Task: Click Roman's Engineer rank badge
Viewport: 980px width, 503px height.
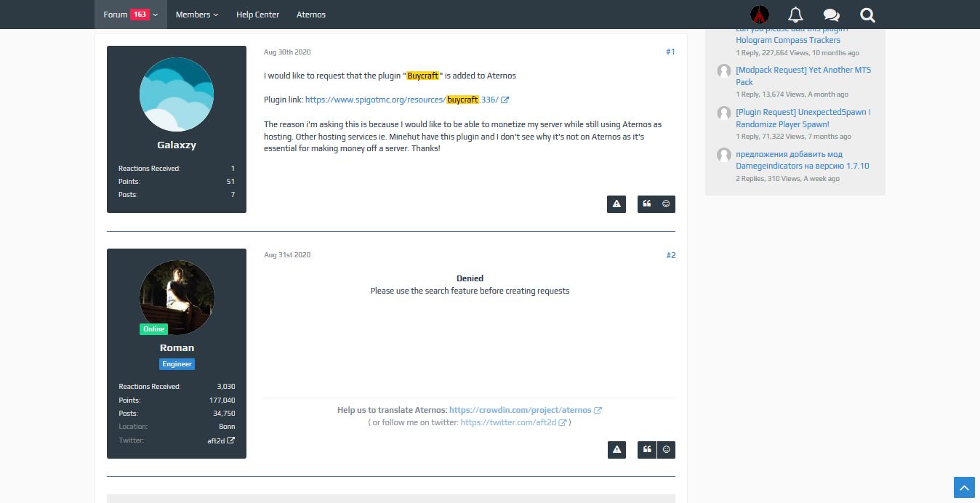Action: tap(177, 364)
